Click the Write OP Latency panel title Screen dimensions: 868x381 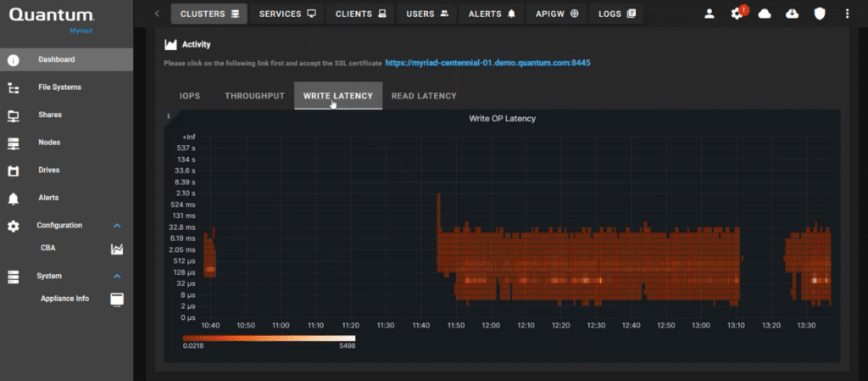coord(502,119)
